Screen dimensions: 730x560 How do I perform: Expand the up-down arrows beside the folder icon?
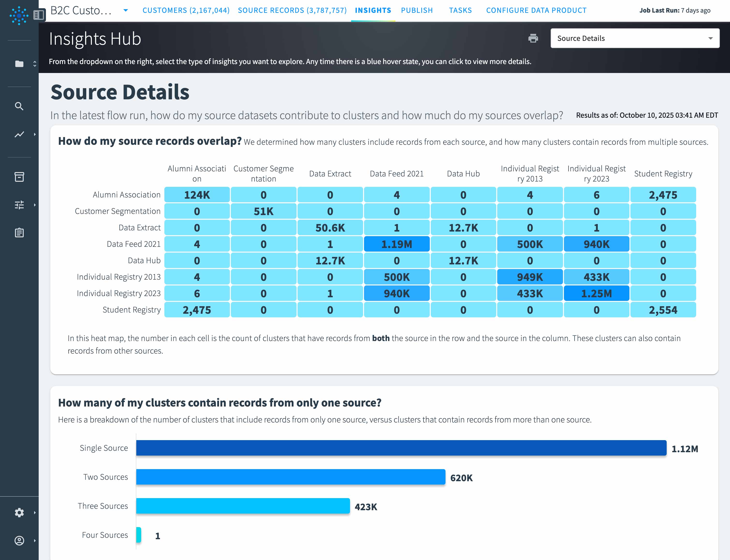point(35,64)
